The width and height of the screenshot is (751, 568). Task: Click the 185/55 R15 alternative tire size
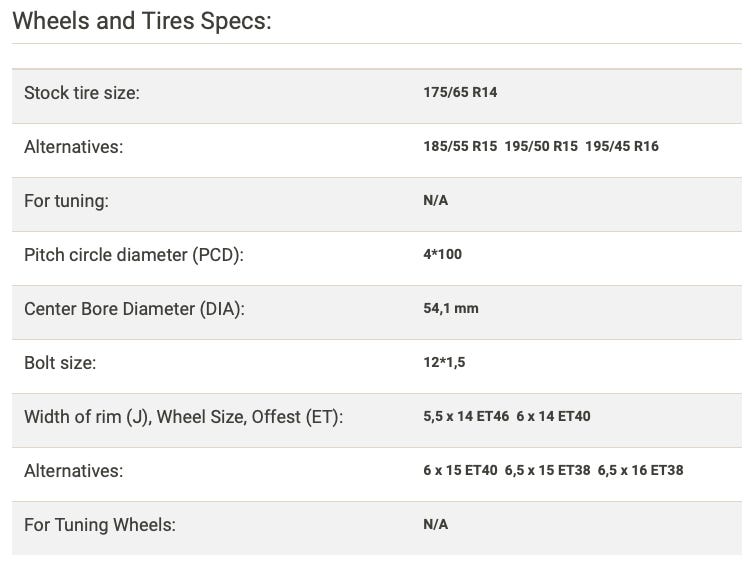pos(460,146)
